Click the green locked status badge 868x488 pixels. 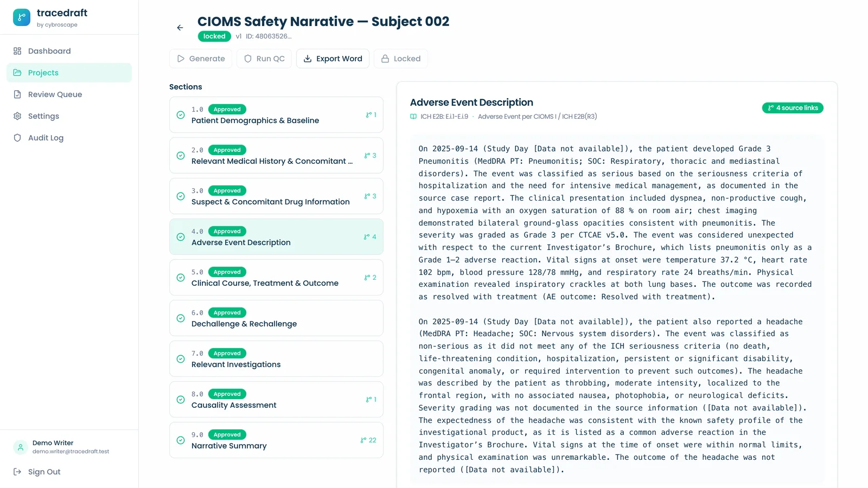pyautogui.click(x=214, y=36)
